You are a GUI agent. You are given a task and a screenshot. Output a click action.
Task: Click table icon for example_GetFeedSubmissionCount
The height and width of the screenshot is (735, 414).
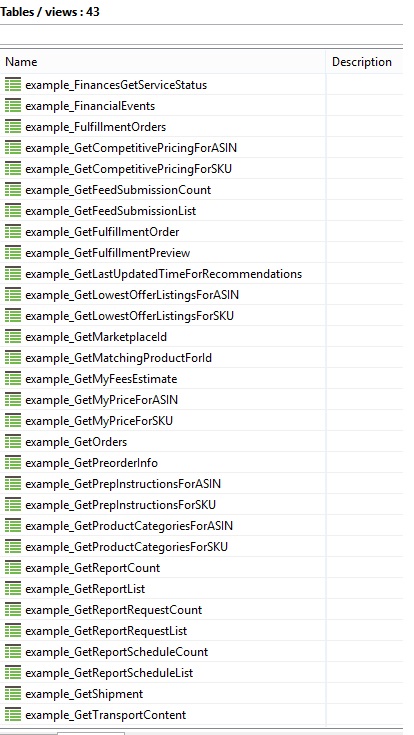click(13, 190)
